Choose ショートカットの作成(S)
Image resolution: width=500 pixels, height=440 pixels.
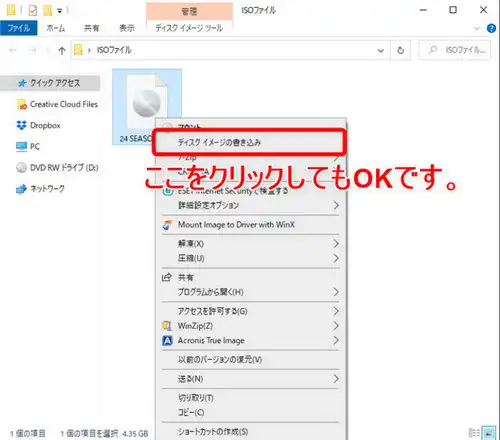pos(250,432)
